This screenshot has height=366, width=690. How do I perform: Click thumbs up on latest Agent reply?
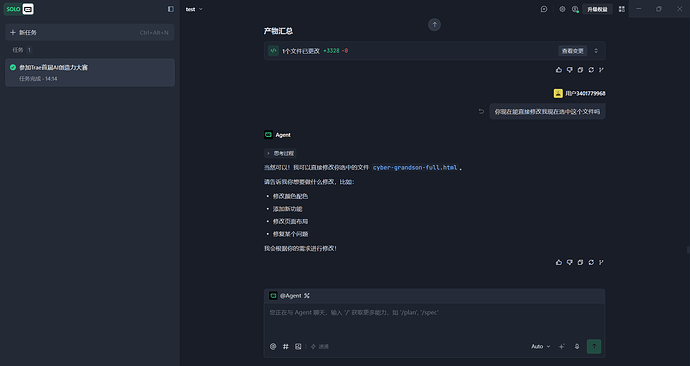click(x=559, y=262)
